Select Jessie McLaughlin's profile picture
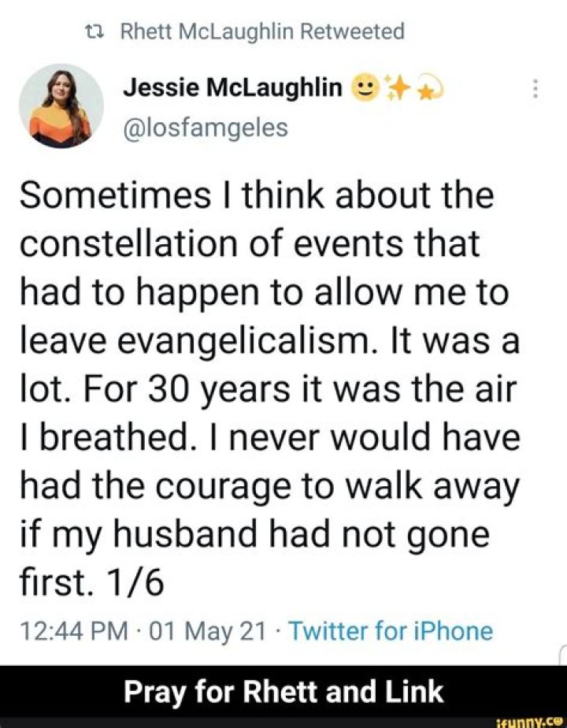 point(60,105)
